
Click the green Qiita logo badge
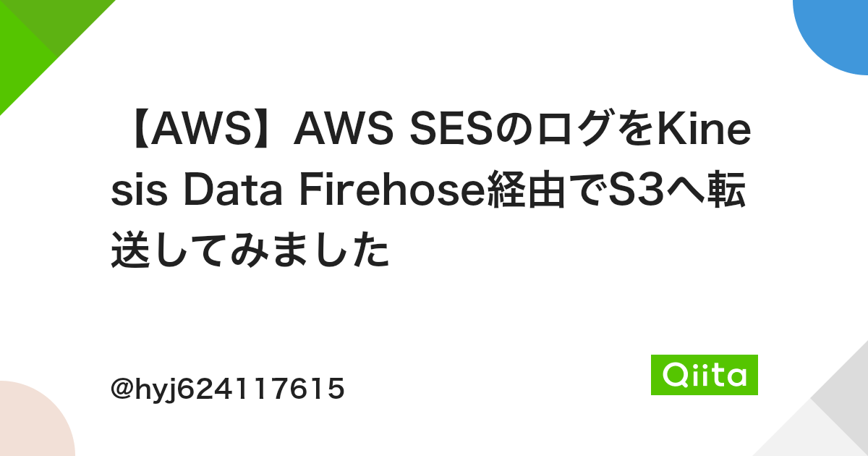705,375
